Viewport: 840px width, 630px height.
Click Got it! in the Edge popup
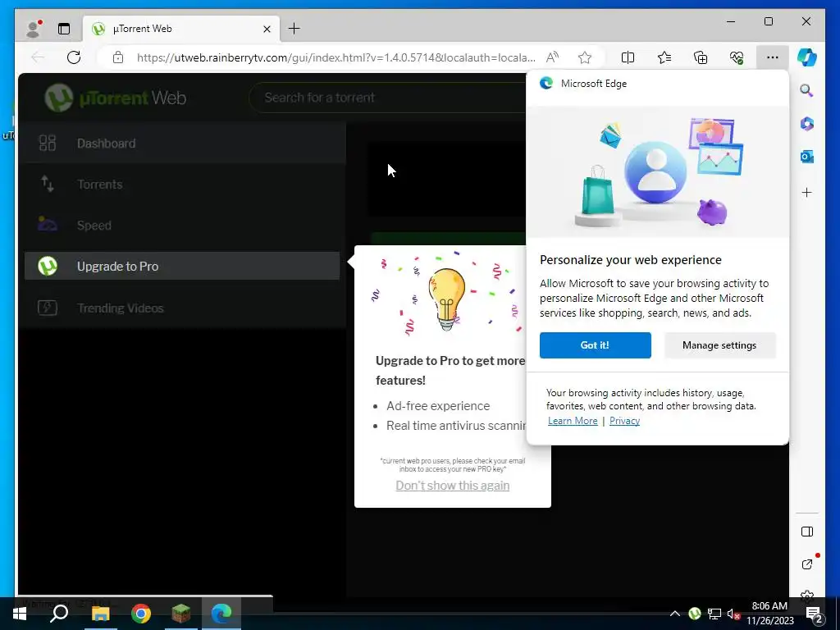click(596, 345)
